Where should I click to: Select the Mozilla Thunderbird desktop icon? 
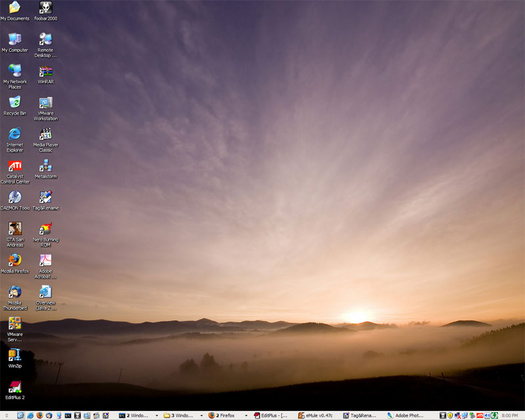pos(14,292)
